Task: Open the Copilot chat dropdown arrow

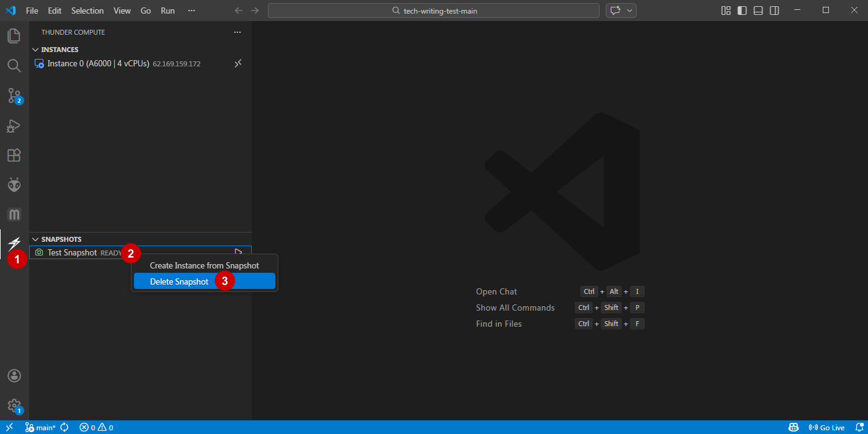Action: click(630, 11)
